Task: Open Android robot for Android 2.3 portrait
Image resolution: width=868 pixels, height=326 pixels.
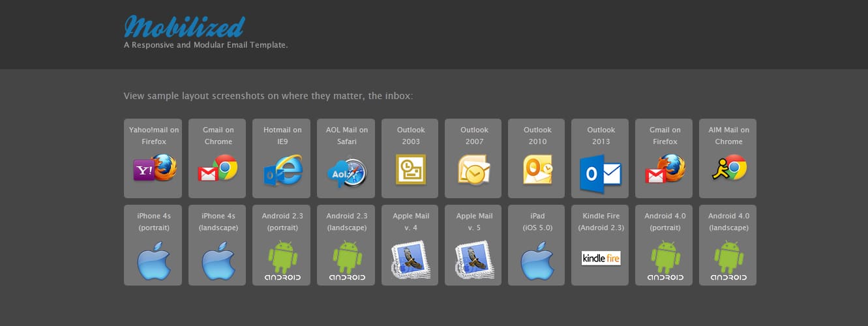Action: tap(282, 261)
